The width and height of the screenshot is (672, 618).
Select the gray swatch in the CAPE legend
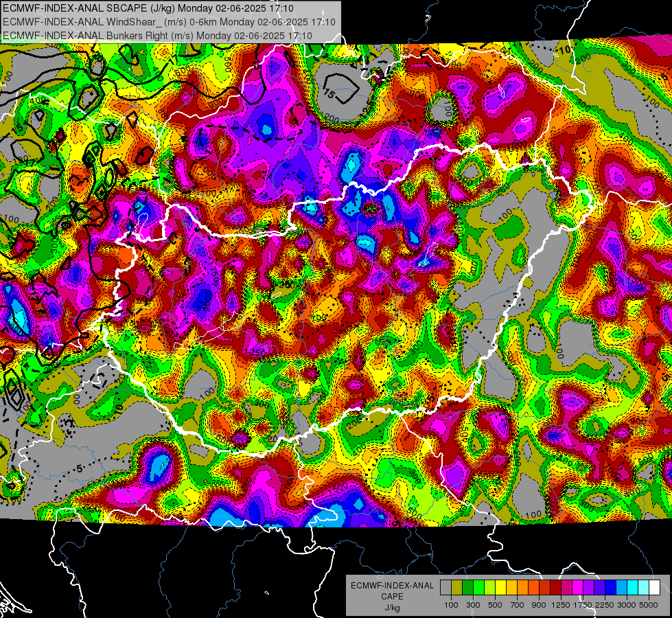445,587
